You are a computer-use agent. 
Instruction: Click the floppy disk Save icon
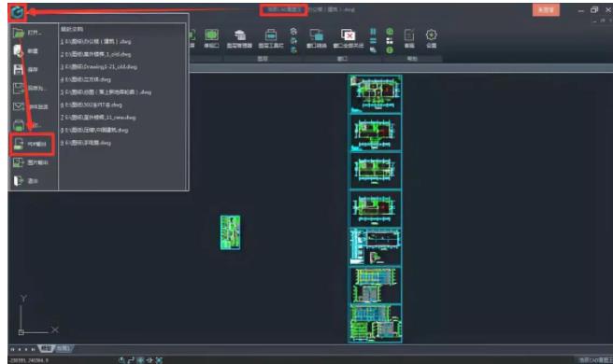pyautogui.click(x=19, y=69)
